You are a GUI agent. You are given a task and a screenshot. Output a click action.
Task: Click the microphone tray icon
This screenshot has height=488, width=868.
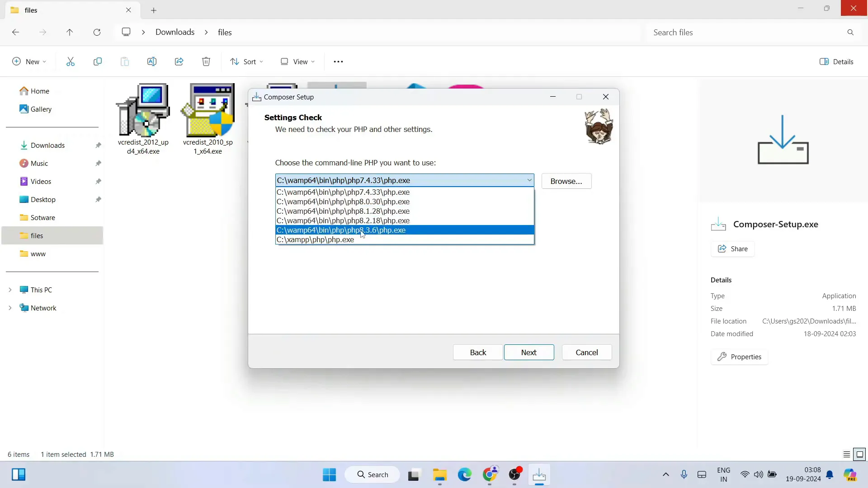(684, 474)
